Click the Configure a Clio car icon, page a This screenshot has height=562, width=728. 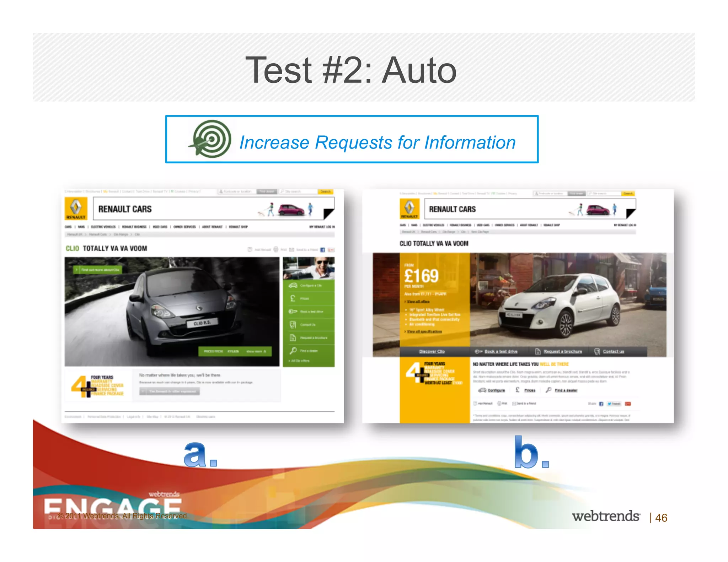pyautogui.click(x=293, y=286)
